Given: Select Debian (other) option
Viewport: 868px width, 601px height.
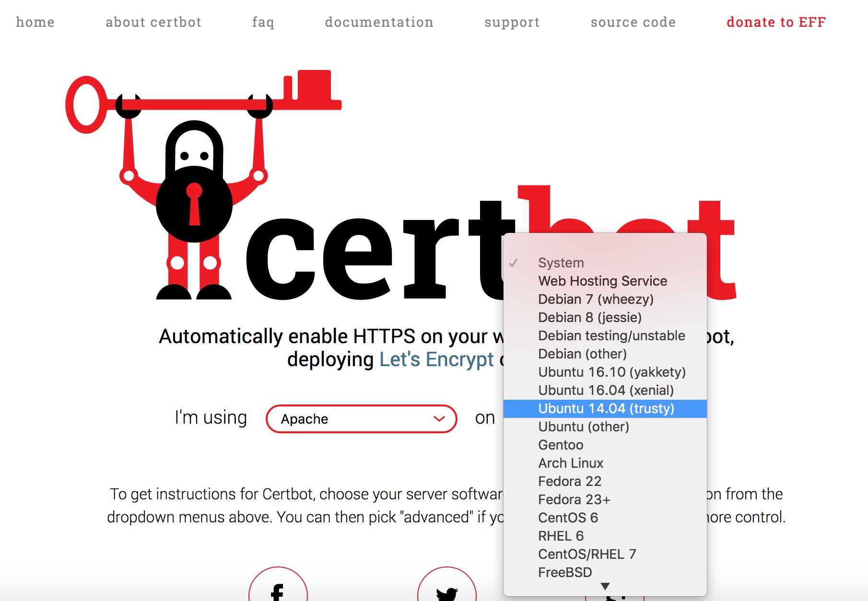Looking at the screenshot, I should pyautogui.click(x=605, y=354).
